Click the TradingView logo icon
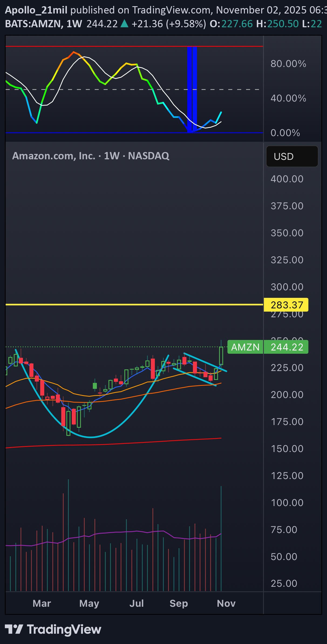The width and height of the screenshot is (327, 644). point(14,629)
